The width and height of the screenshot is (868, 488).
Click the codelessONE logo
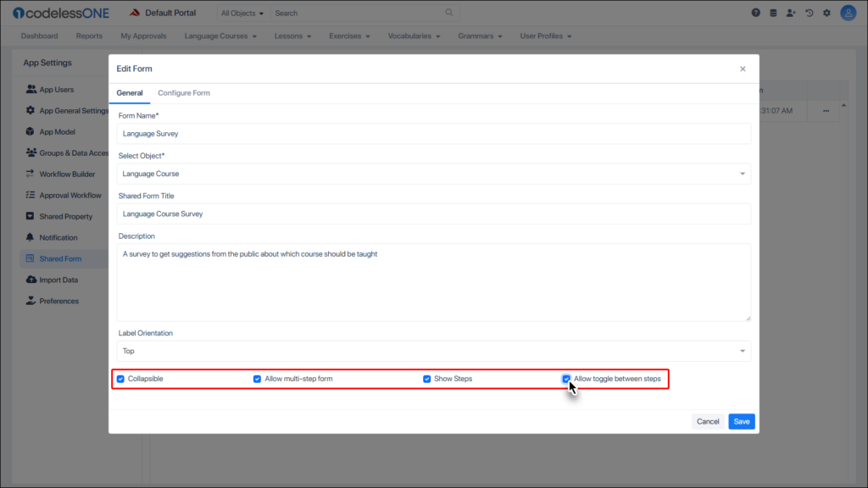pos(61,13)
